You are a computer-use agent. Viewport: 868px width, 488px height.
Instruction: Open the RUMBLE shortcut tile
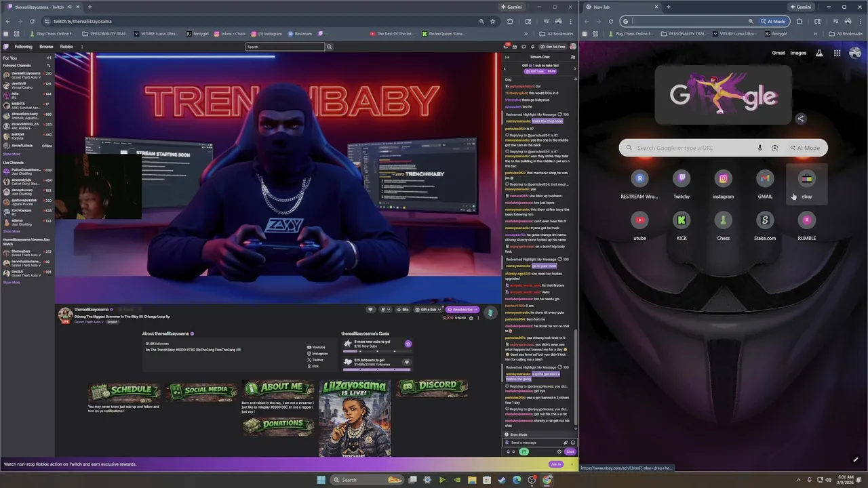tap(806, 226)
